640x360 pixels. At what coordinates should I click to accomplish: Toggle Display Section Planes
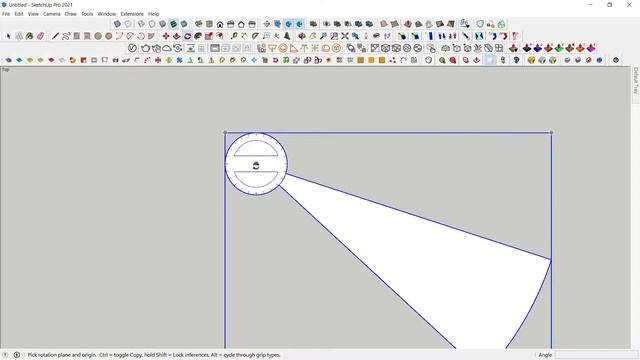click(278, 24)
